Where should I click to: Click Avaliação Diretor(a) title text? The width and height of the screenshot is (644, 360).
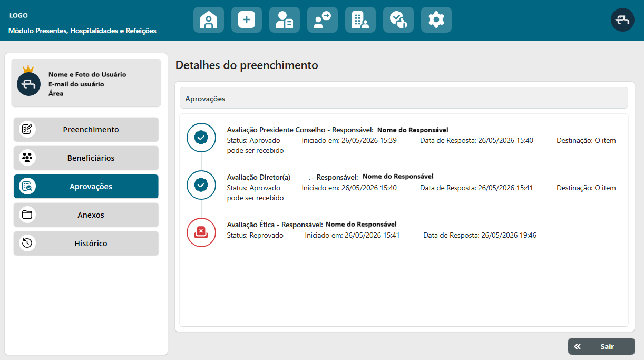pos(258,178)
